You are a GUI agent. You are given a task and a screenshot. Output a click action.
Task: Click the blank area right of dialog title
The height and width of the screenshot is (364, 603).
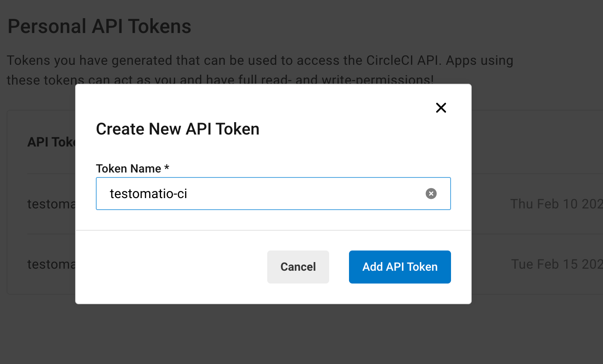click(347, 129)
